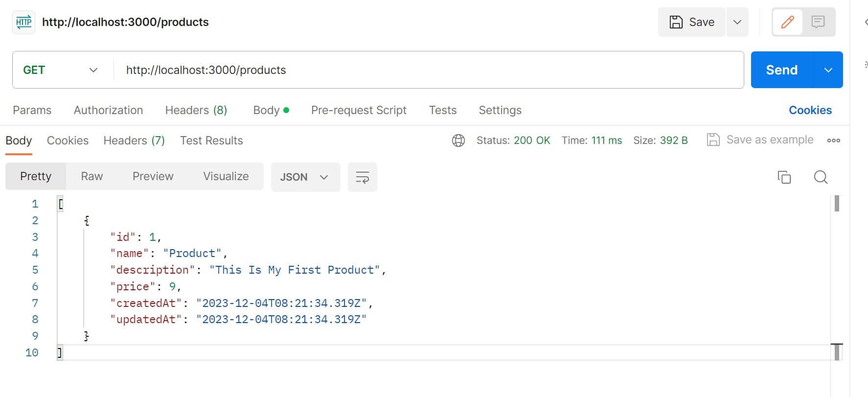The width and height of the screenshot is (868, 397).
Task: Click the request URL input field
Action: [x=429, y=70]
